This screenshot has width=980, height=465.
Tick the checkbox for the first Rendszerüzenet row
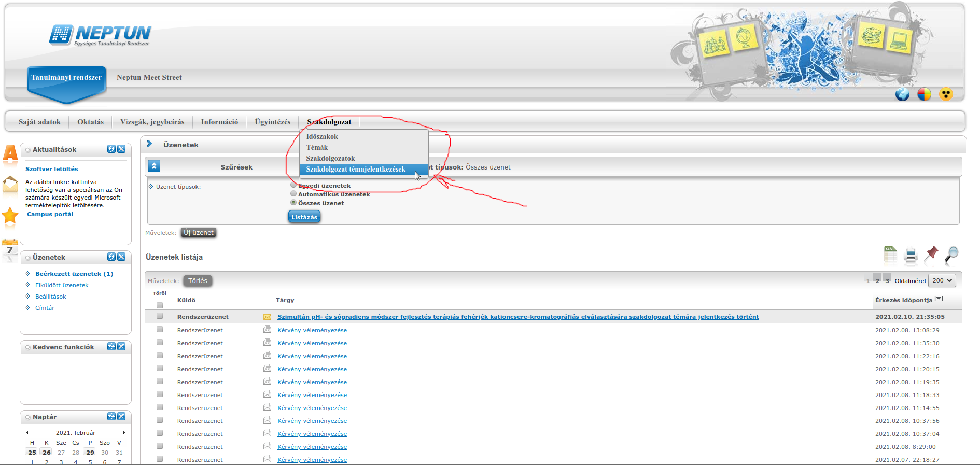[160, 316]
